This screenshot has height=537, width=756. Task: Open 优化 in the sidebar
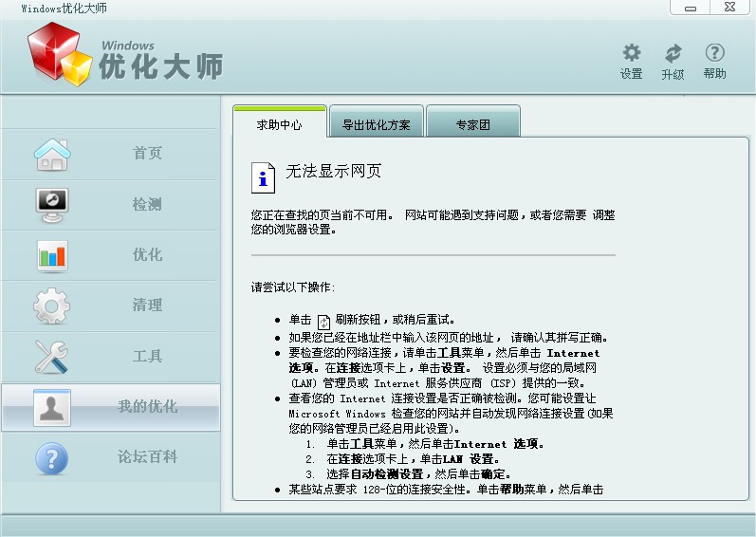coord(110,255)
